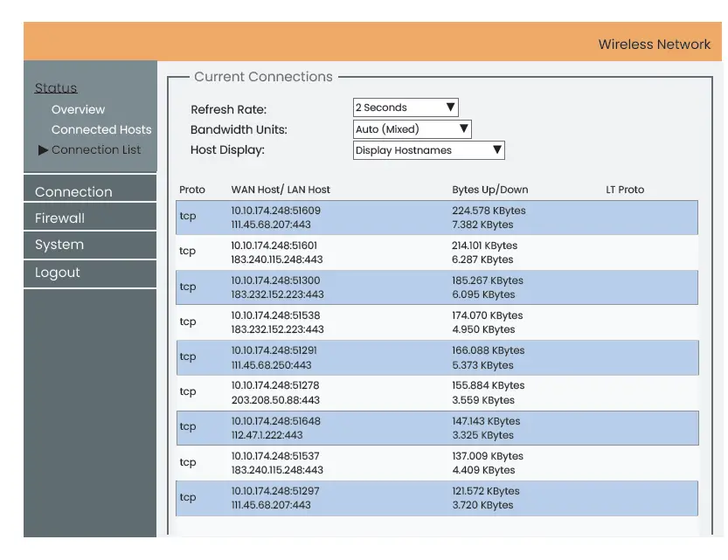The image size is (728, 560).
Task: Open the Overview page
Action: click(x=78, y=110)
